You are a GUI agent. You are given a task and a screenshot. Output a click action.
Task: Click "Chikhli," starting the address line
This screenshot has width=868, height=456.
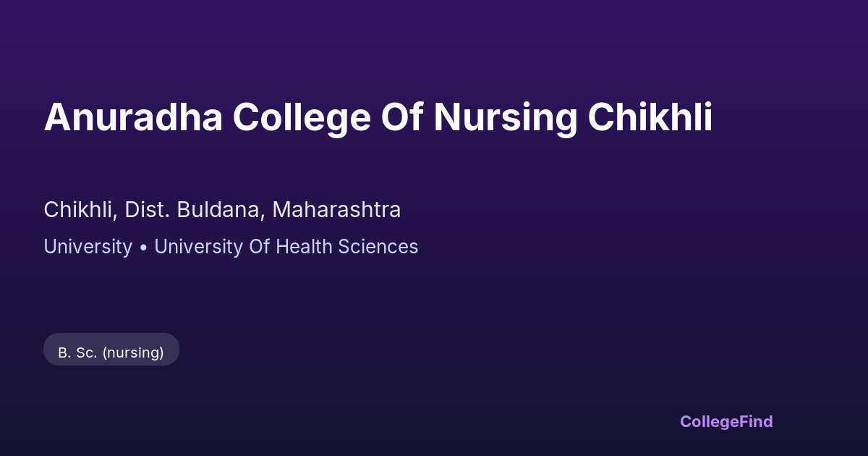(80, 210)
